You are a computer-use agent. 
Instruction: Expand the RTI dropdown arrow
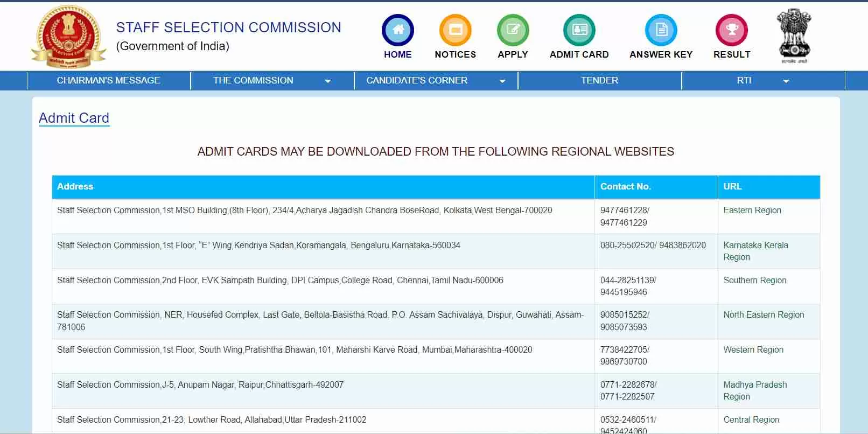tap(786, 81)
